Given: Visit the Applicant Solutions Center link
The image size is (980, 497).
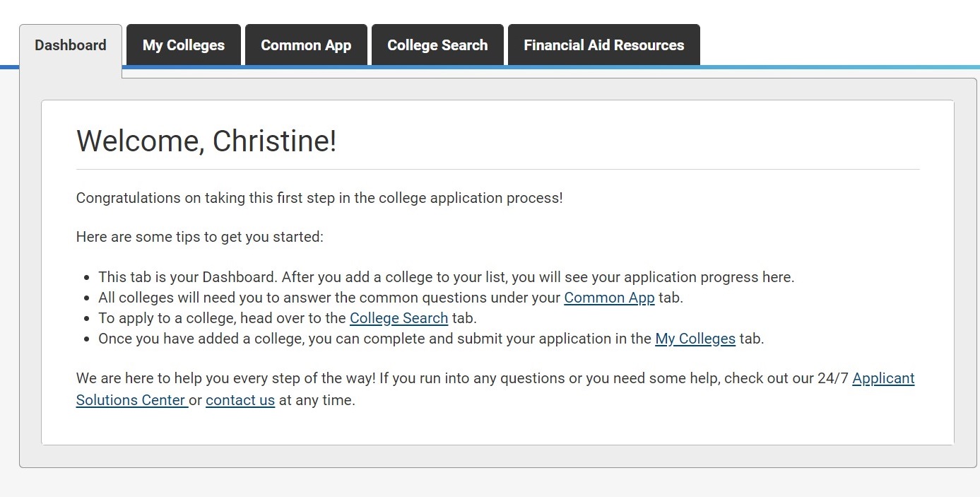Looking at the screenshot, I should pos(883,378).
